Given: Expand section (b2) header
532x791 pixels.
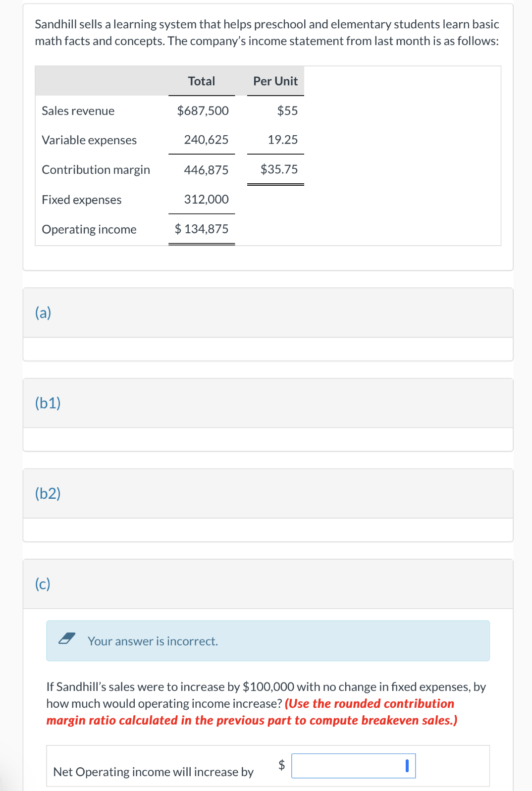Looking at the screenshot, I should pos(268,493).
